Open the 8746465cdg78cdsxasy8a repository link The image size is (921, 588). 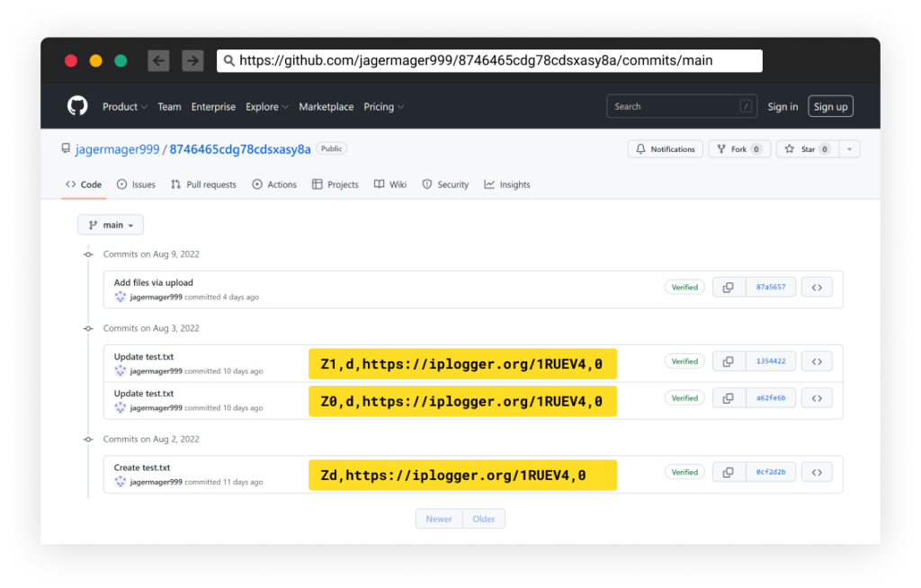240,149
